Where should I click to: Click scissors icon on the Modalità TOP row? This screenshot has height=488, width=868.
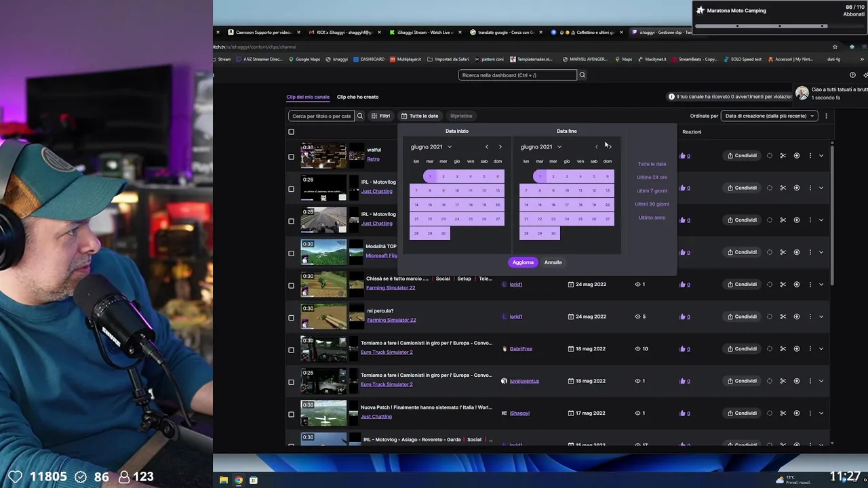(783, 252)
